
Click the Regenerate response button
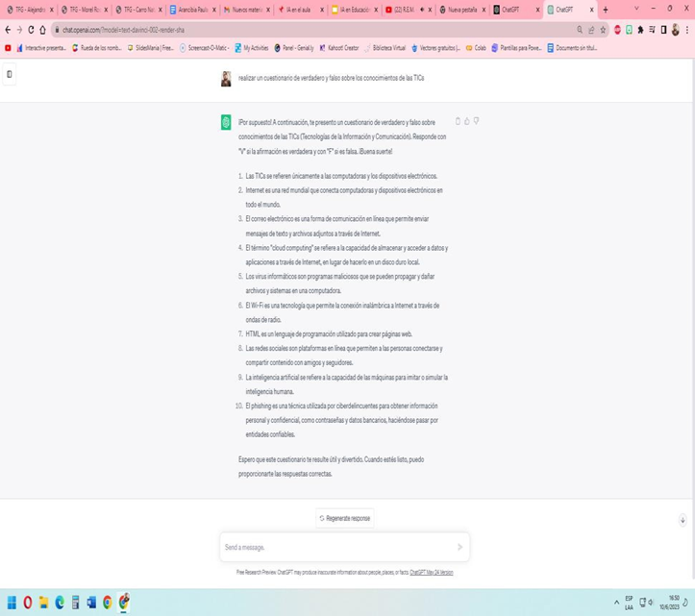[345, 518]
